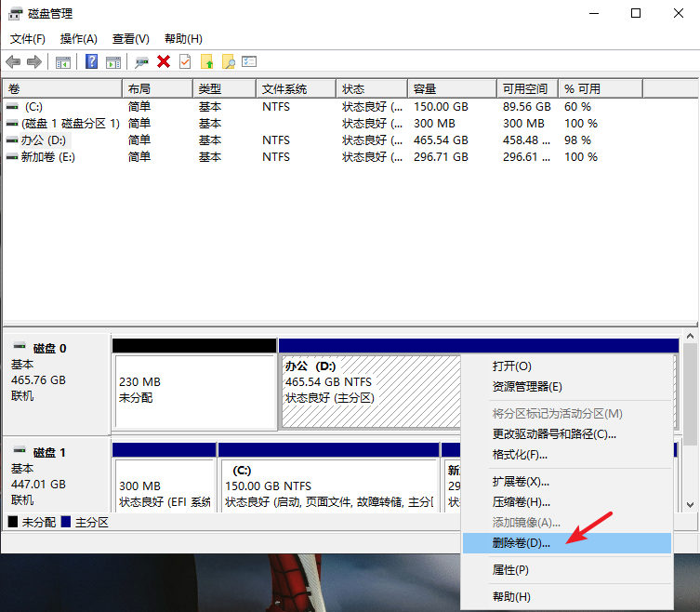700x612 pixels.
Task: Click the checkmark properties page icon
Action: (x=185, y=61)
